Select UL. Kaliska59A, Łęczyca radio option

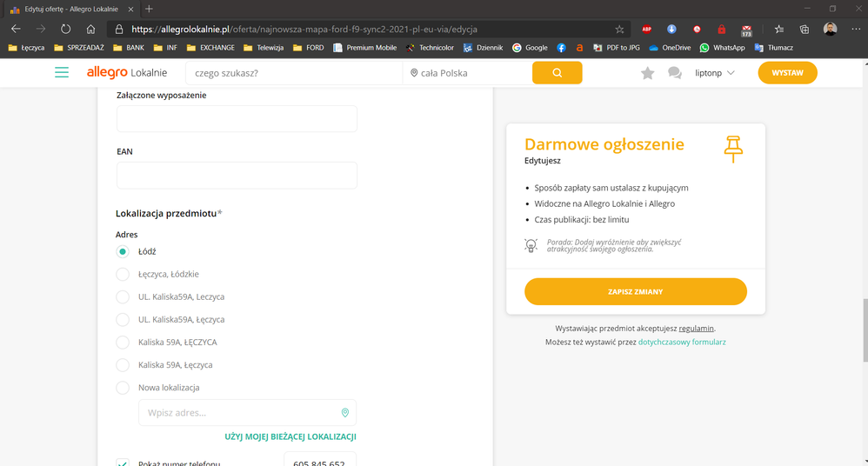point(123,319)
